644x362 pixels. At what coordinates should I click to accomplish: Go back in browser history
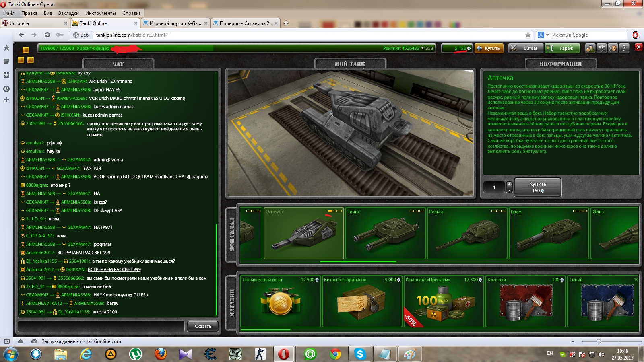coord(22,35)
